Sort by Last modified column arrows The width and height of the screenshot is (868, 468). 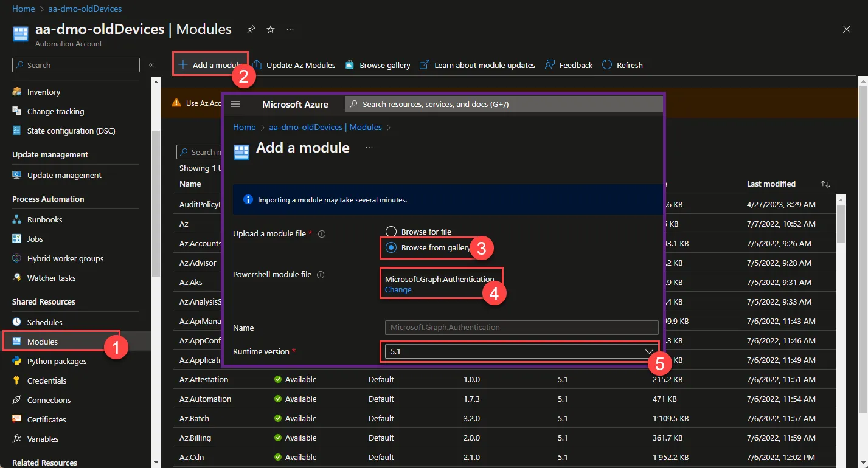(825, 184)
